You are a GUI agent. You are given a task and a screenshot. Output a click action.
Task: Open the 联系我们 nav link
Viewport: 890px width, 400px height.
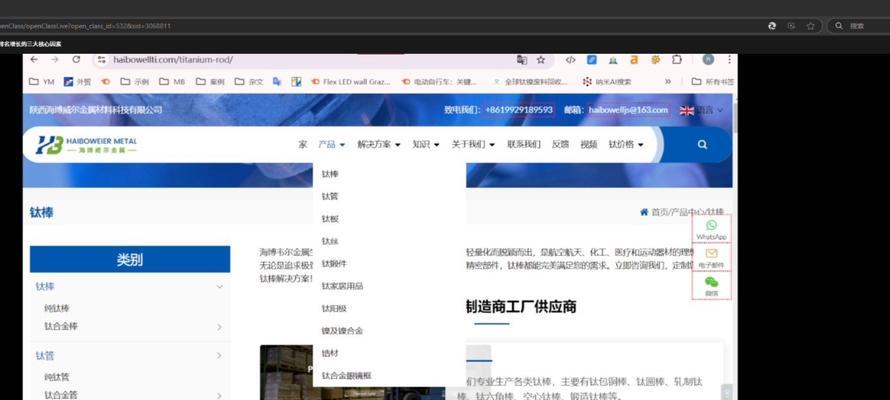point(523,145)
